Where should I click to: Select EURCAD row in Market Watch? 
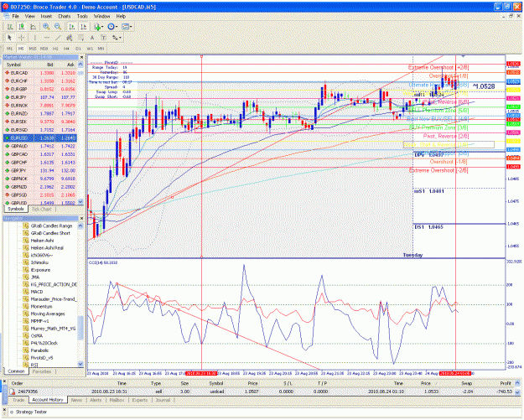(40, 73)
